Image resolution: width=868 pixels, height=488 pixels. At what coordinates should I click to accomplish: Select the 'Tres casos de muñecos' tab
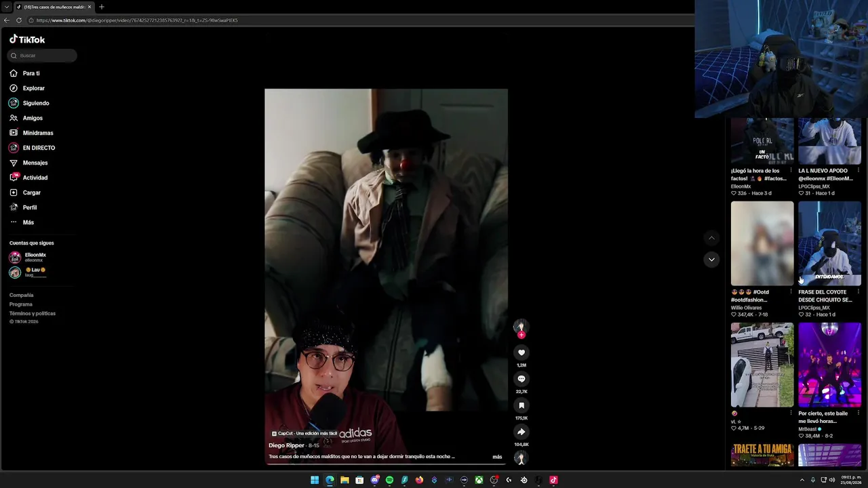point(54,7)
